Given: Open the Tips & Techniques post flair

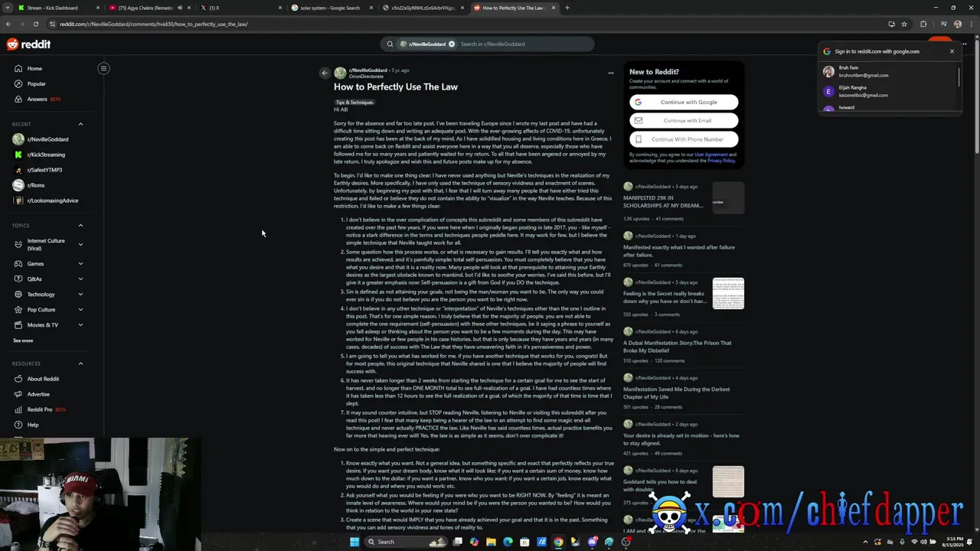Looking at the screenshot, I should (x=354, y=103).
